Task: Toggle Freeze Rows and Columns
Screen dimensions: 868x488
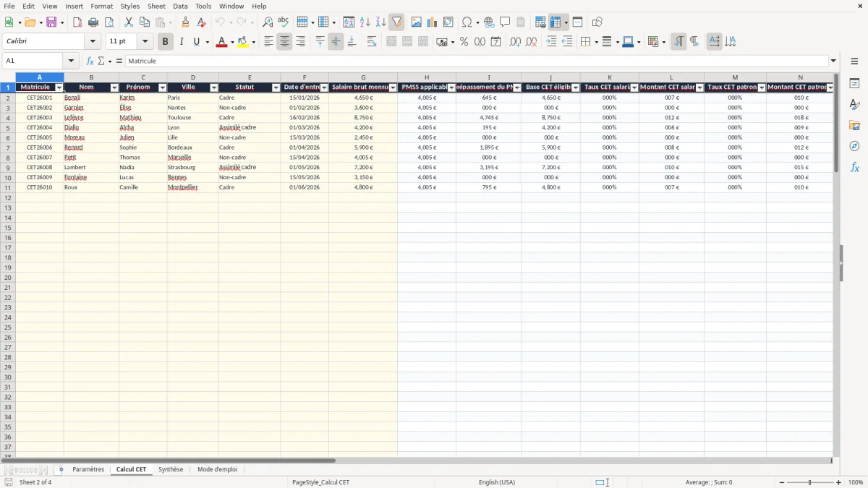Action: [x=555, y=22]
